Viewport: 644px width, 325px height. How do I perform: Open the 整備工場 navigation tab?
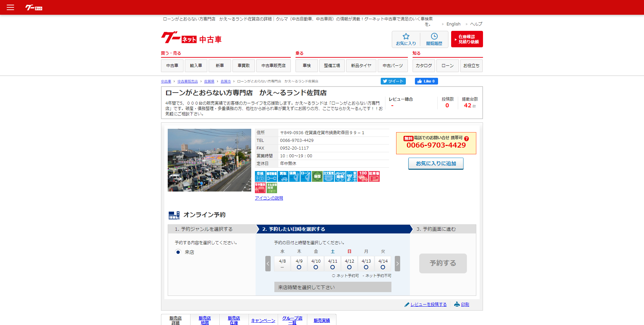pyautogui.click(x=332, y=66)
